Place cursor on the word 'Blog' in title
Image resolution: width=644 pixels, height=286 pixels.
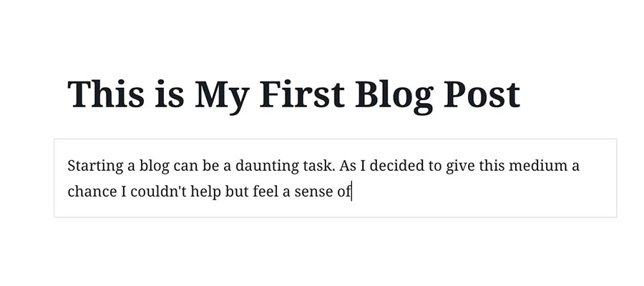coord(394,97)
